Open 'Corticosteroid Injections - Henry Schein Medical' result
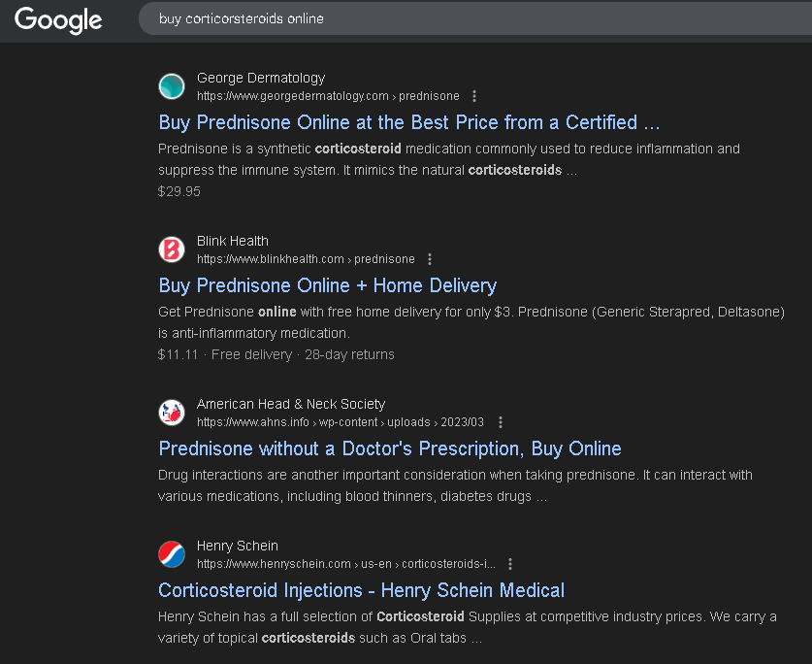Screen dimensions: 812x664 (361, 590)
